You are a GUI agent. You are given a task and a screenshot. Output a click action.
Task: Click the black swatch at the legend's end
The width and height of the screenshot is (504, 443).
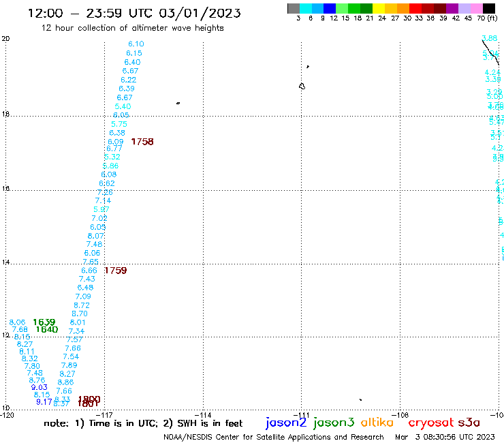click(x=488, y=8)
